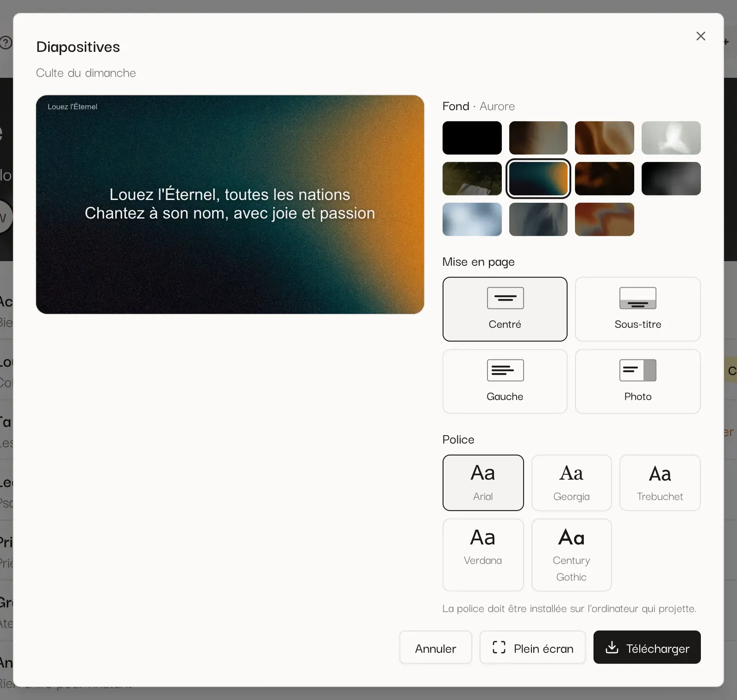737x700 pixels.
Task: Choose the Verdana font option
Action: coord(483,555)
